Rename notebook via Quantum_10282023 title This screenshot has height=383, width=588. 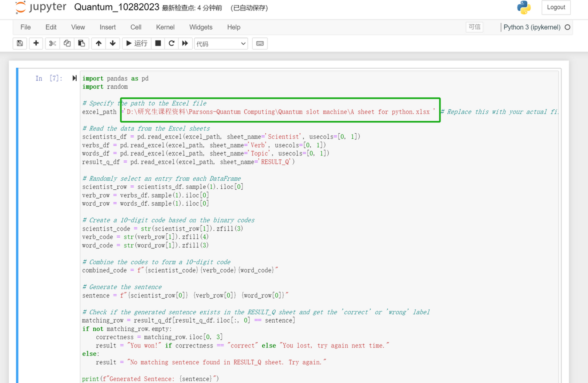click(x=117, y=7)
